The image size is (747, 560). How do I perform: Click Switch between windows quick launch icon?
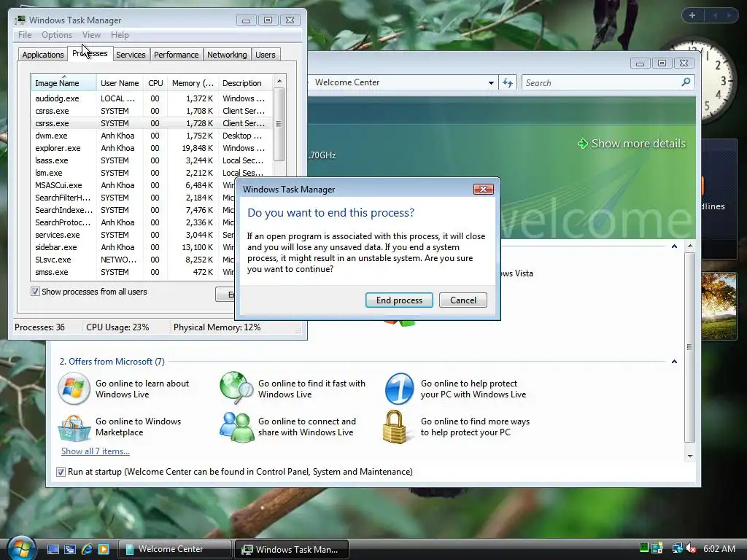(x=70, y=549)
